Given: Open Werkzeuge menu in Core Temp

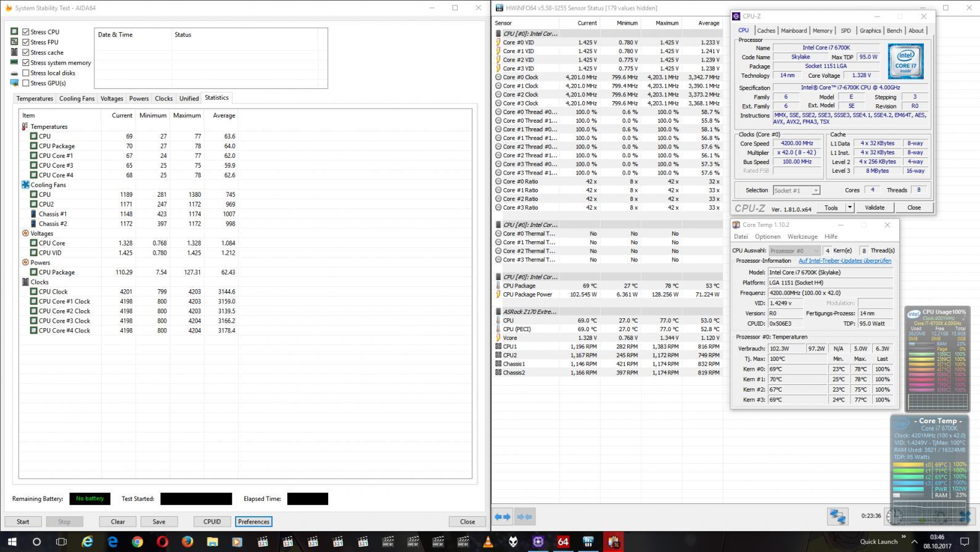Looking at the screenshot, I should coord(802,237).
